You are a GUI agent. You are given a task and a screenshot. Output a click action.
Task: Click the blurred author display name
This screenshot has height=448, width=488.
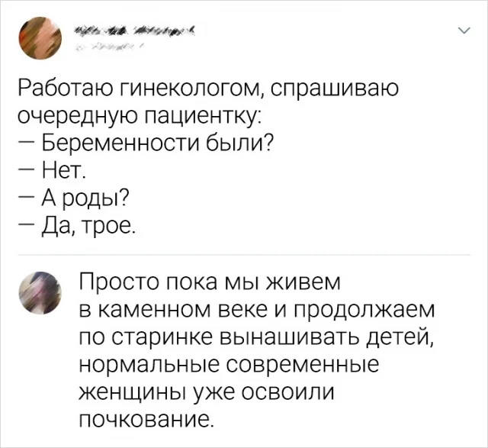pos(133,30)
